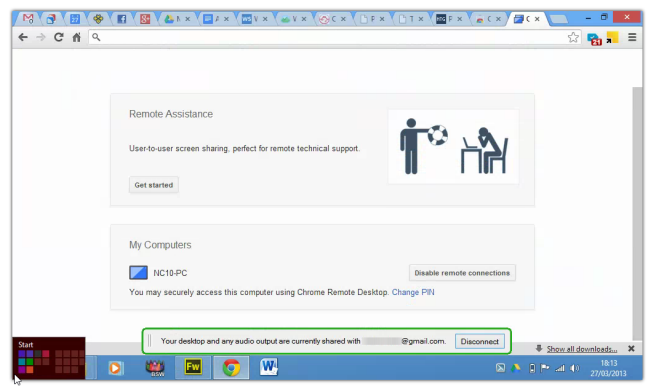Switch to Chrome on the taskbar
The width and height of the screenshot is (650, 389).
(231, 367)
